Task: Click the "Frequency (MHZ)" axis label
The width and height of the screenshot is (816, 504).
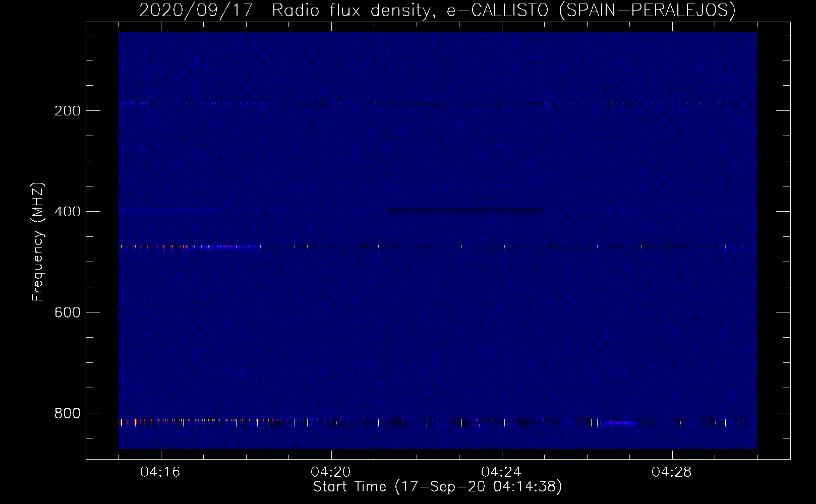Action: click(38, 242)
